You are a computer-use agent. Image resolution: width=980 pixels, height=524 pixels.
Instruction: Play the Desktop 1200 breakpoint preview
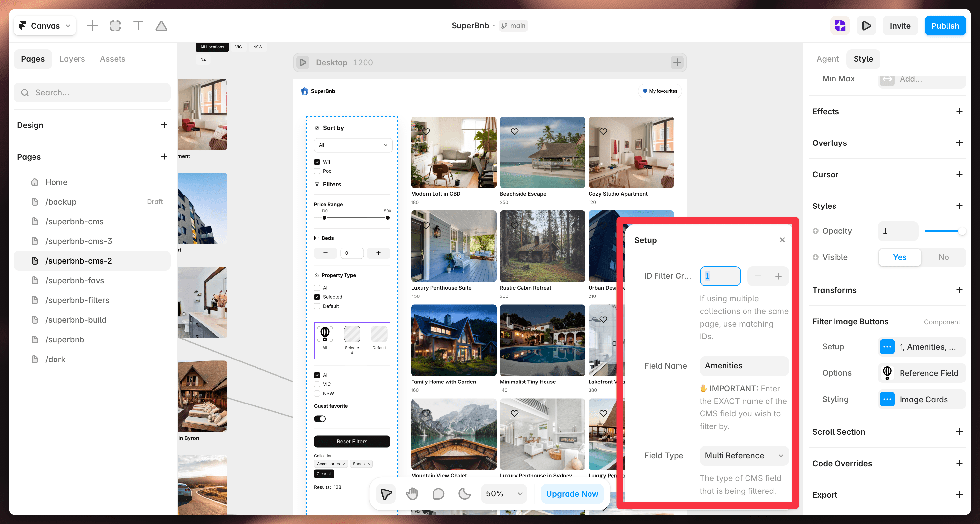[x=303, y=62]
